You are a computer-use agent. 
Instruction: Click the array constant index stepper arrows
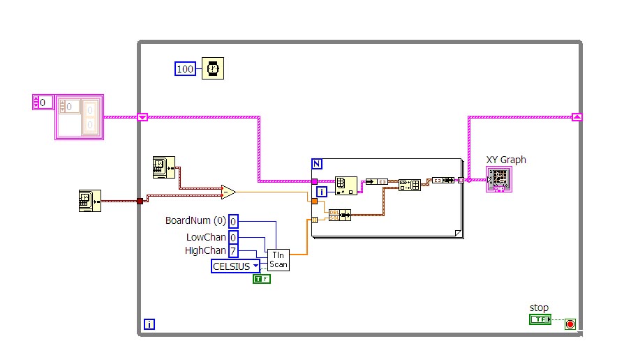tap(36, 103)
